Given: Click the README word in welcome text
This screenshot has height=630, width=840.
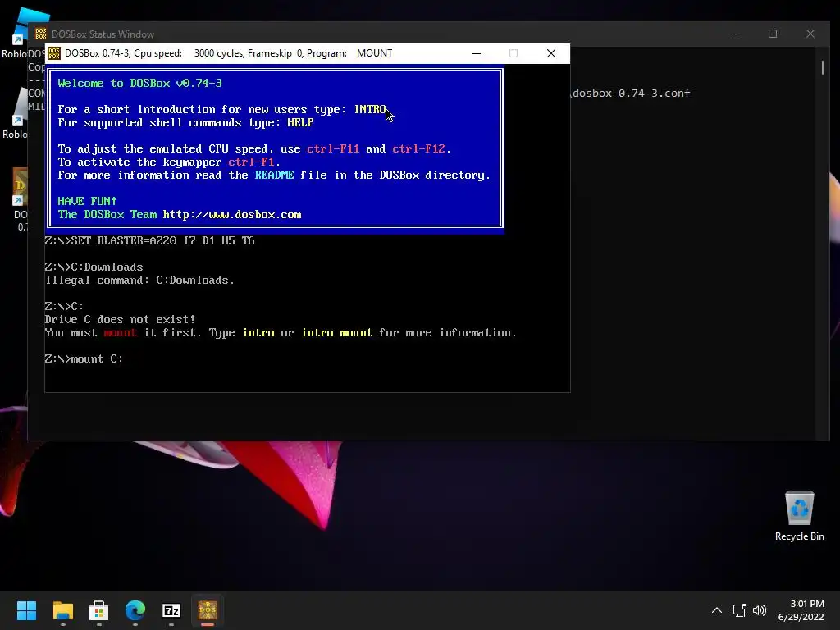Looking at the screenshot, I should tap(274, 176).
